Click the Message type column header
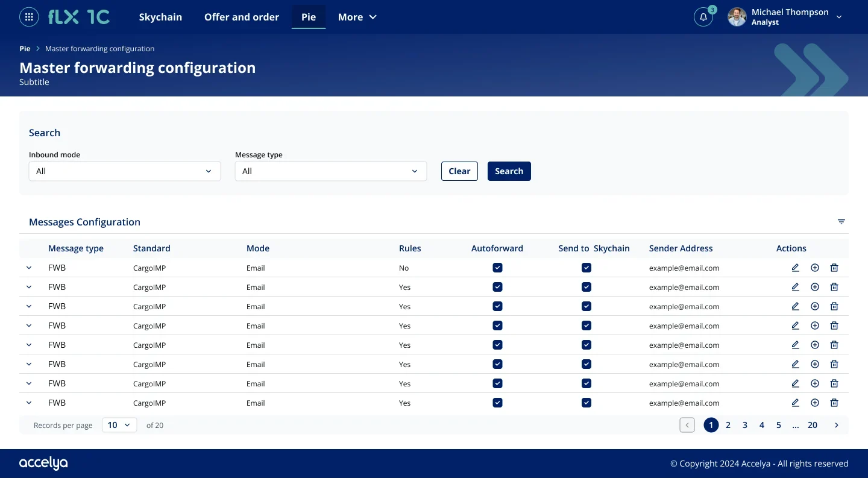The image size is (868, 478). coord(76,248)
